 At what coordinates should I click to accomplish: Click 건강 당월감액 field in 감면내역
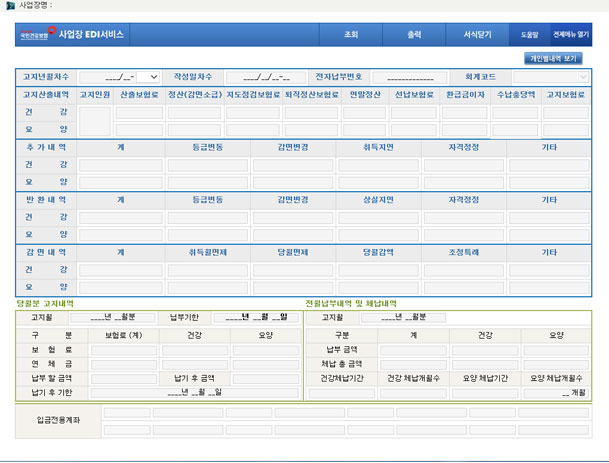[378, 270]
